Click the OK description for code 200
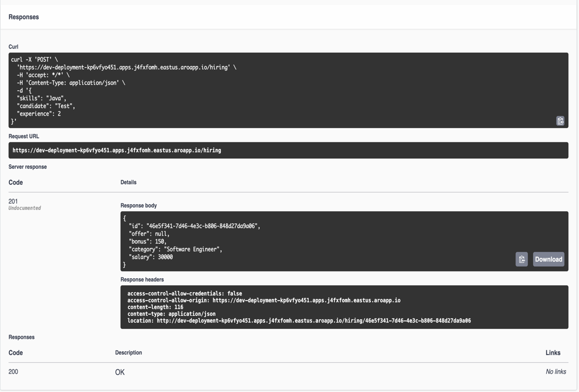Image resolution: width=579 pixels, height=392 pixels. click(120, 372)
